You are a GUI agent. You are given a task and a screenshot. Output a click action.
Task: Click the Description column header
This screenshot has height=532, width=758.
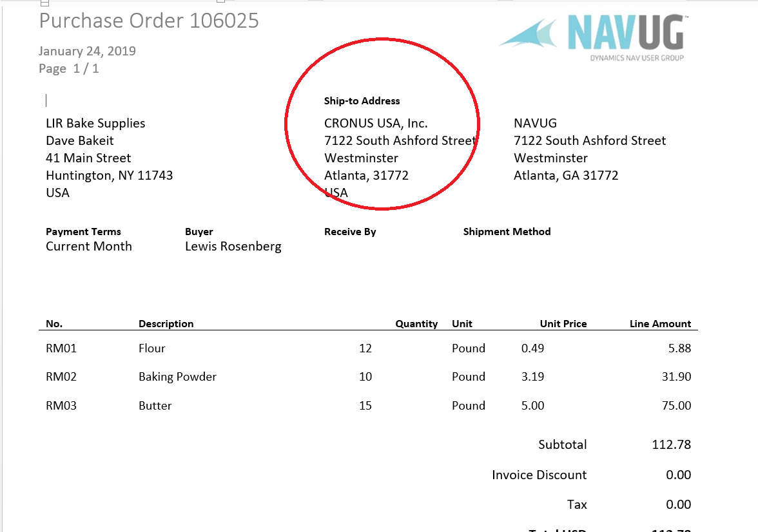pyautogui.click(x=166, y=324)
